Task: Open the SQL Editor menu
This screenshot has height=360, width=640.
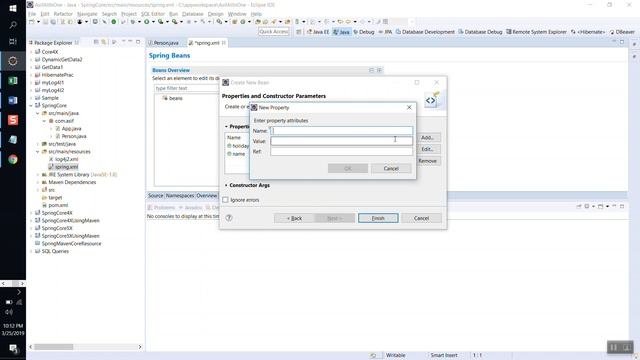Action: pyautogui.click(x=153, y=14)
